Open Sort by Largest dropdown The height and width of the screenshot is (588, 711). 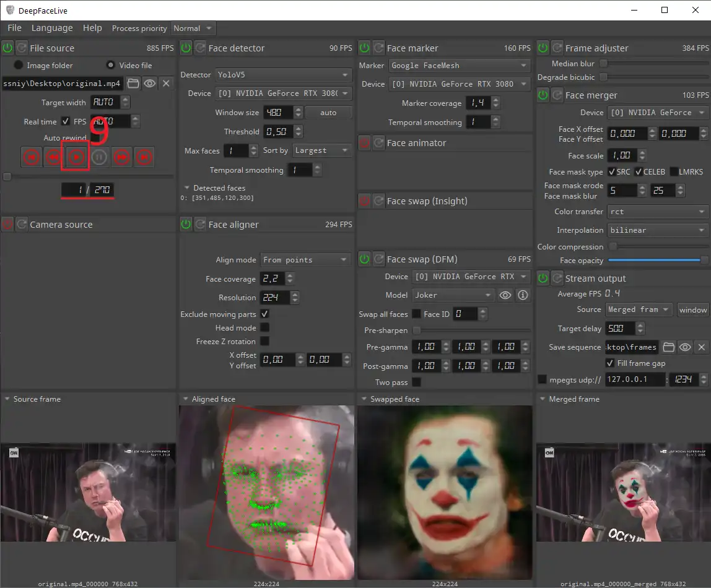pos(321,150)
